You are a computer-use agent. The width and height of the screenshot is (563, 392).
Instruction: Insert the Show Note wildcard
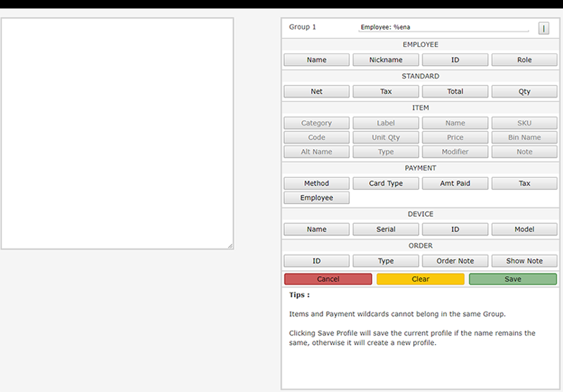524,261
